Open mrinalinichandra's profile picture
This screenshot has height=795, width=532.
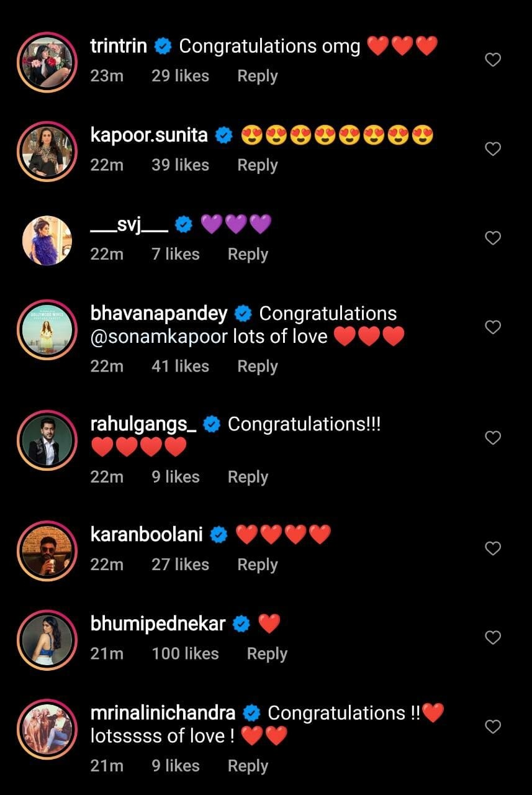[x=47, y=729]
